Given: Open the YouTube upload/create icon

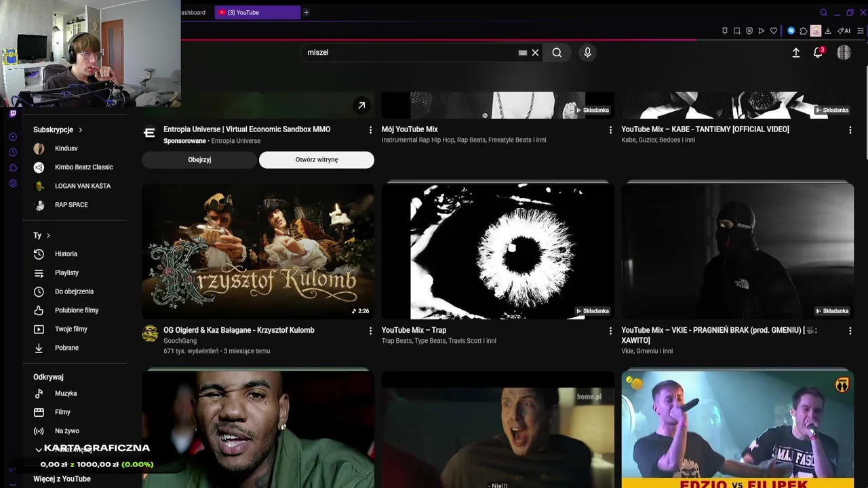Looking at the screenshot, I should pyautogui.click(x=796, y=52).
